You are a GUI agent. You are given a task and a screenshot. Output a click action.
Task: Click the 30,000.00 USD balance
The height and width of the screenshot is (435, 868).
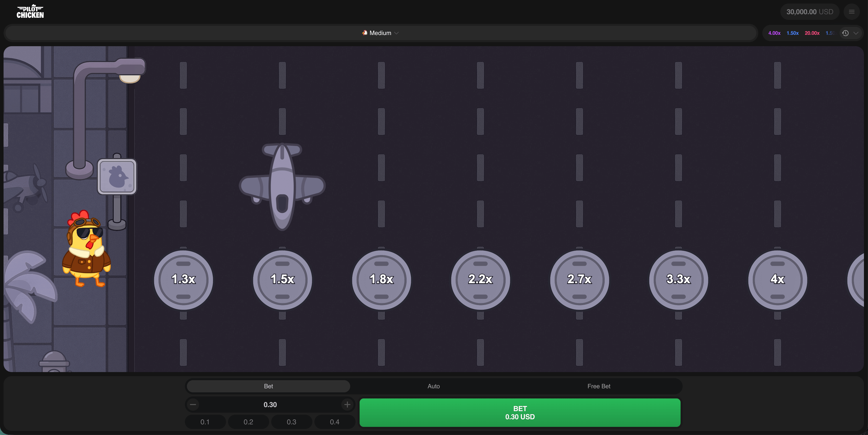[x=810, y=12]
